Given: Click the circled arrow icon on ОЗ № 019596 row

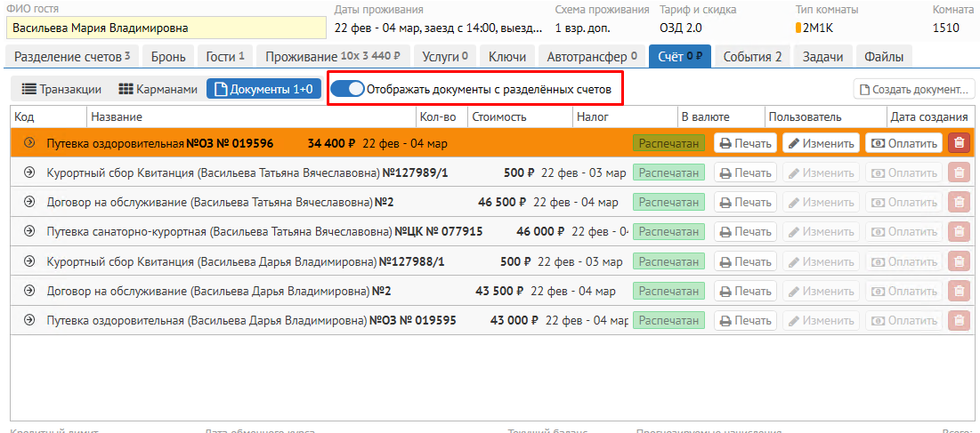Looking at the screenshot, I should pyautogui.click(x=28, y=143).
